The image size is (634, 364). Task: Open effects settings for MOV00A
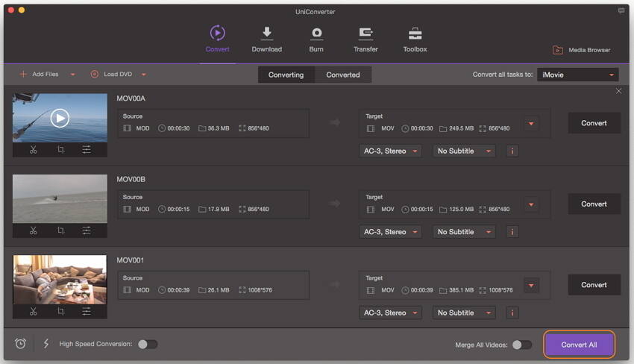(87, 150)
